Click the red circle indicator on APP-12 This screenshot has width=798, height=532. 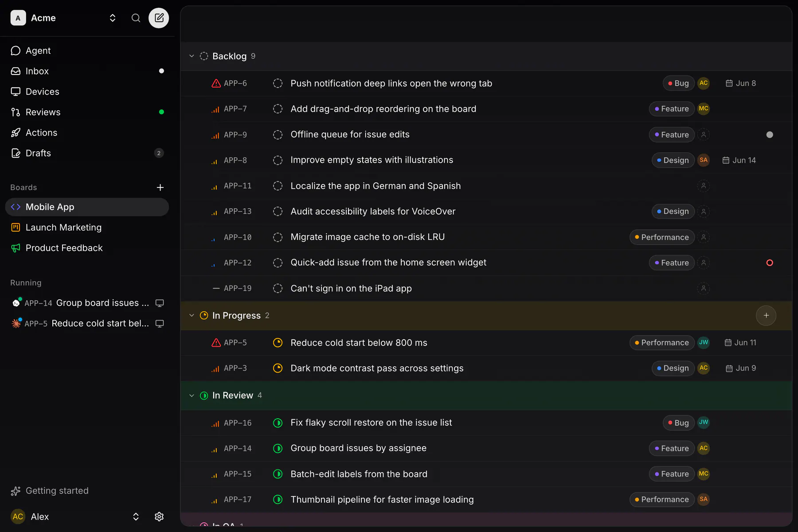point(770,263)
